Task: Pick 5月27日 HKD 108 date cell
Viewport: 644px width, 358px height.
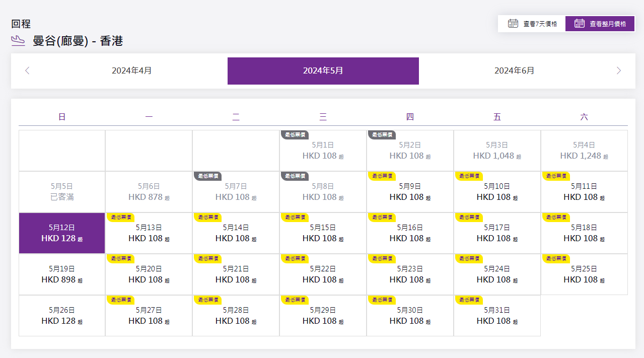Action: (149, 317)
